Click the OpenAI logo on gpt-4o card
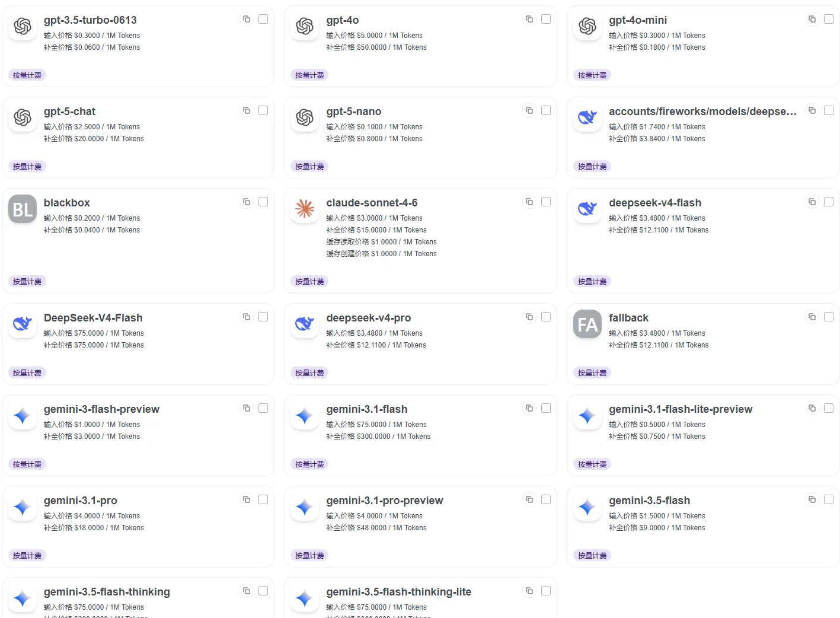 click(x=305, y=26)
